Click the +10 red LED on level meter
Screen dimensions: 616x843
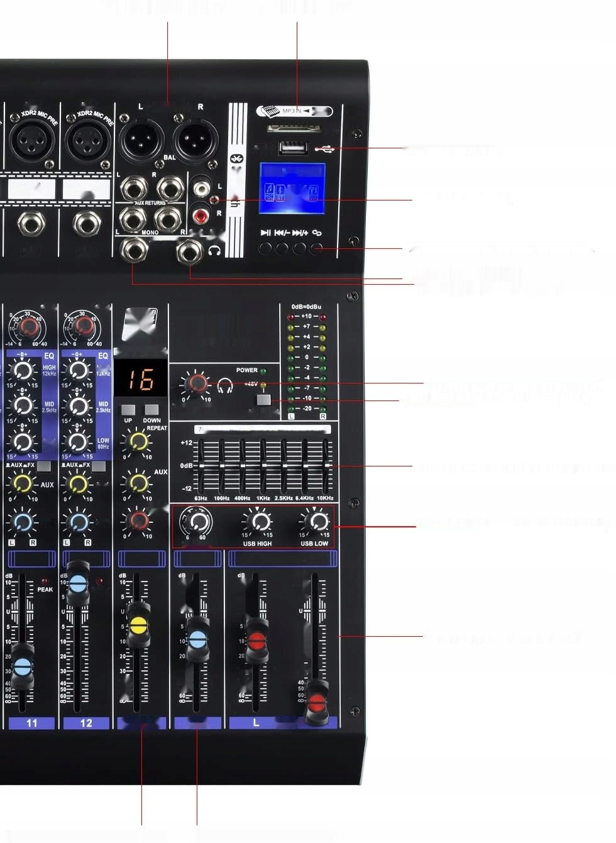(290, 317)
